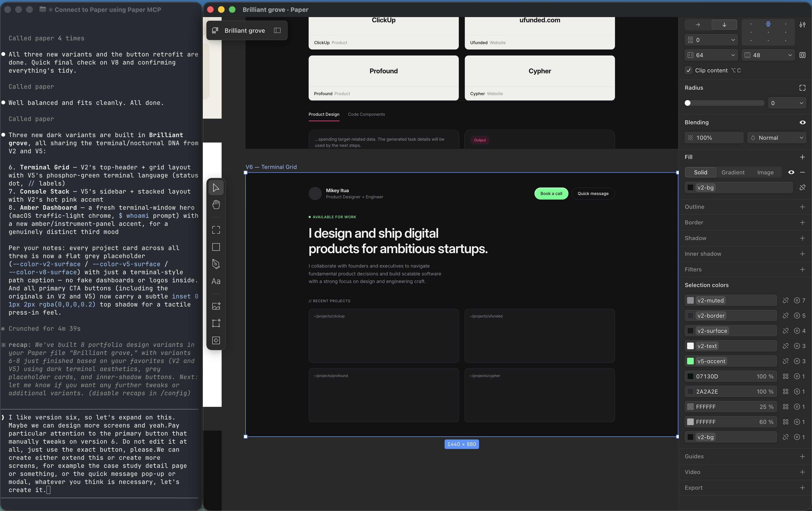Switch fill type to Gradient

coord(733,172)
